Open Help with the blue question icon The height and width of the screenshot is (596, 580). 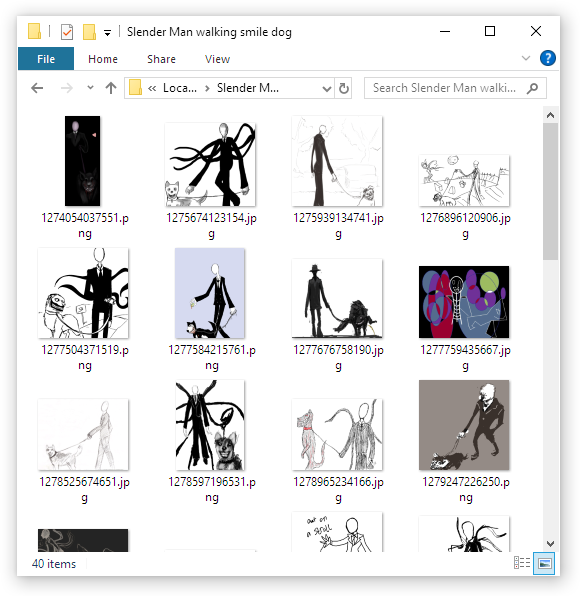coord(548,58)
